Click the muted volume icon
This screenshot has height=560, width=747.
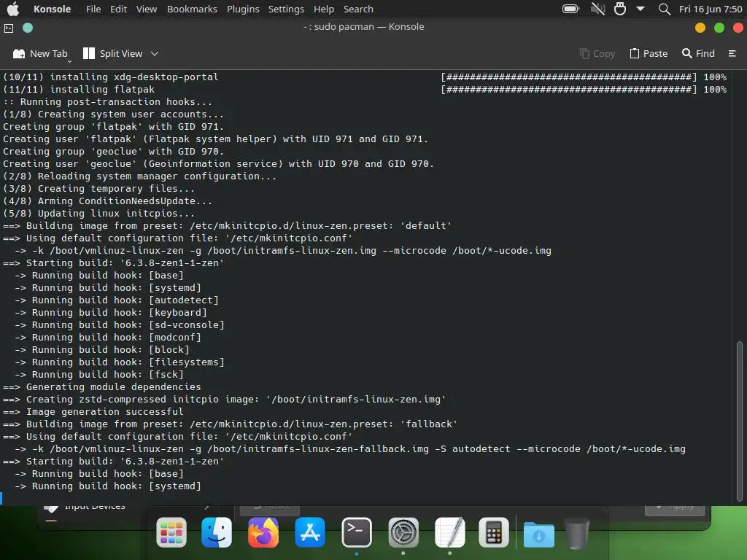point(597,9)
